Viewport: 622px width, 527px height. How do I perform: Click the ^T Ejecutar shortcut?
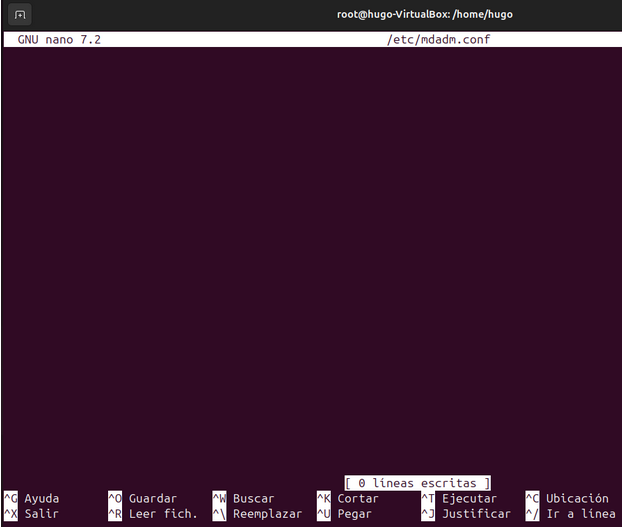(458, 498)
